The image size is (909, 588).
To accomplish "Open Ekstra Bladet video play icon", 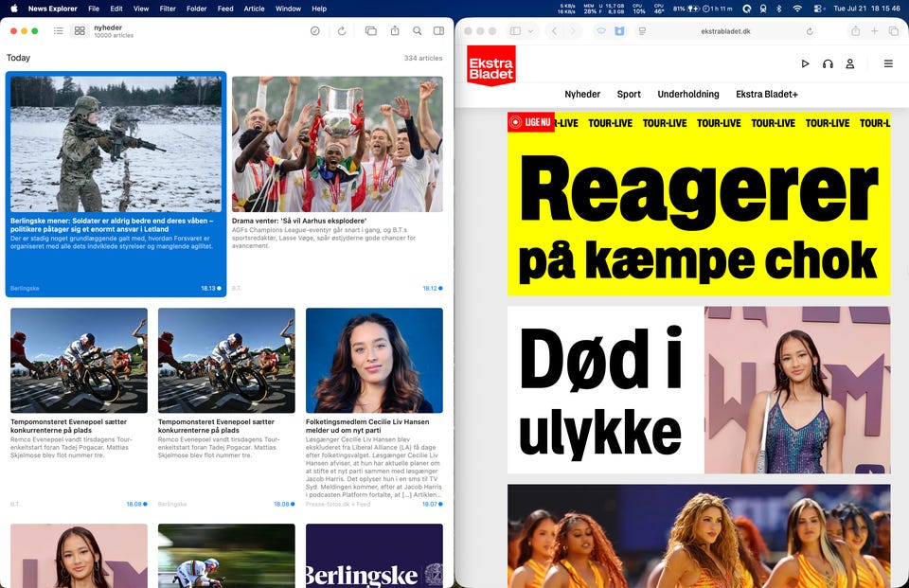I will [805, 63].
